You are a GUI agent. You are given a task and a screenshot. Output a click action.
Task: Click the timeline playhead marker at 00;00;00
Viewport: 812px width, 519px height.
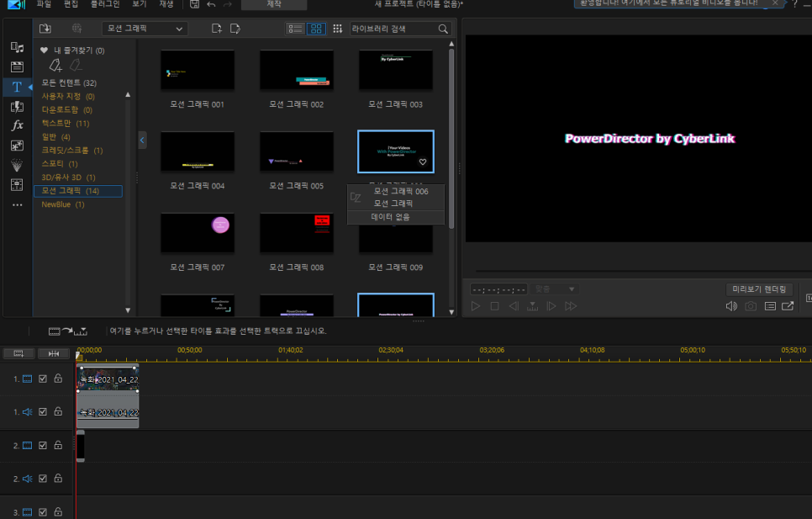(x=79, y=356)
